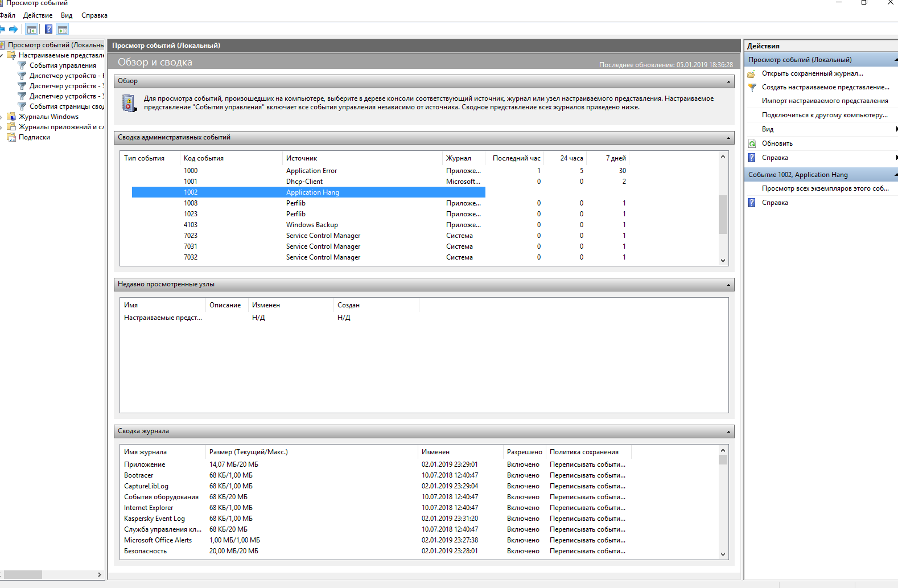Select Kaspersky Event Log row

pyautogui.click(x=374, y=519)
